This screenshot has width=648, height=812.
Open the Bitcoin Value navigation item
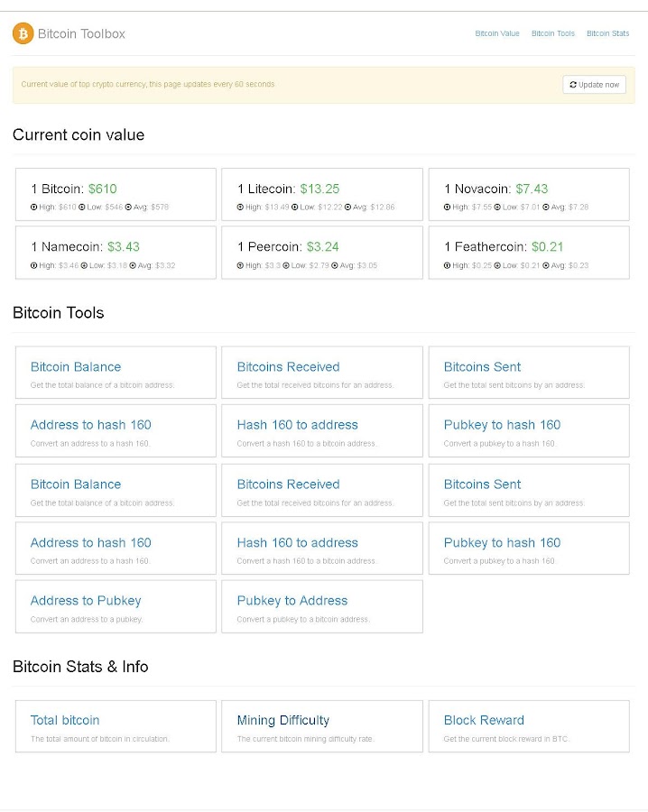pyautogui.click(x=497, y=33)
